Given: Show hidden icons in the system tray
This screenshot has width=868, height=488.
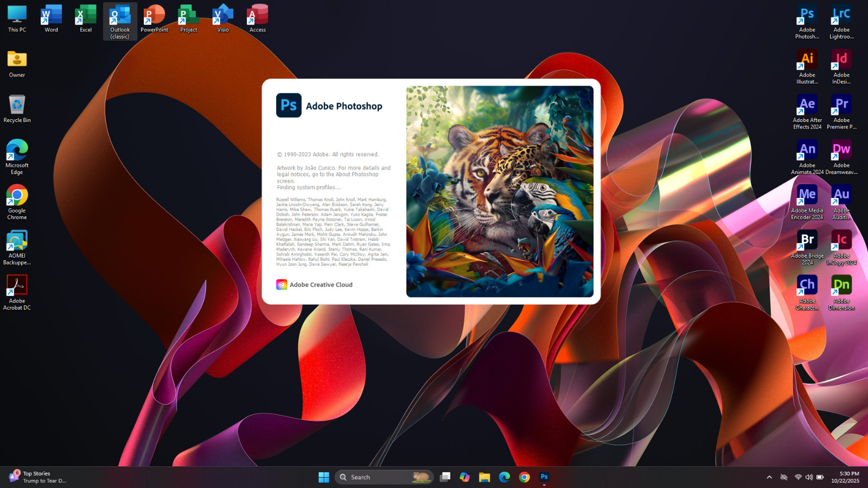Looking at the screenshot, I should coord(769,477).
